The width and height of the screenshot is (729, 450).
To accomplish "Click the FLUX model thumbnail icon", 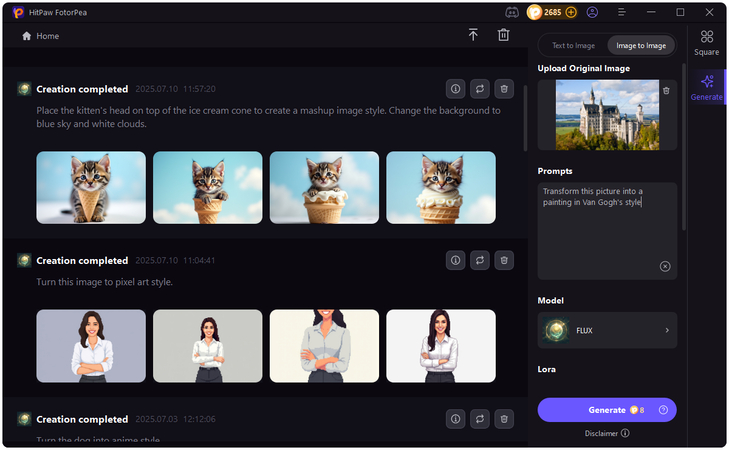I will coord(556,330).
